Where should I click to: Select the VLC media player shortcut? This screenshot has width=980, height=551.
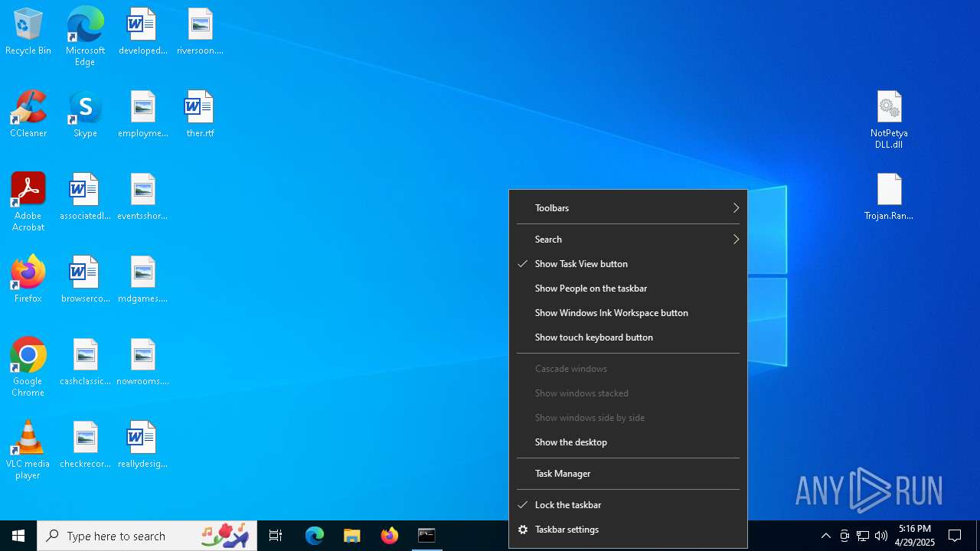point(28,451)
